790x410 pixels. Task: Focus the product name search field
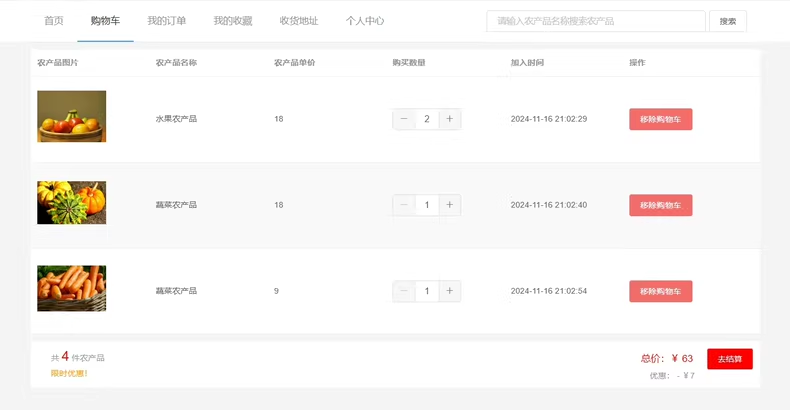point(596,21)
